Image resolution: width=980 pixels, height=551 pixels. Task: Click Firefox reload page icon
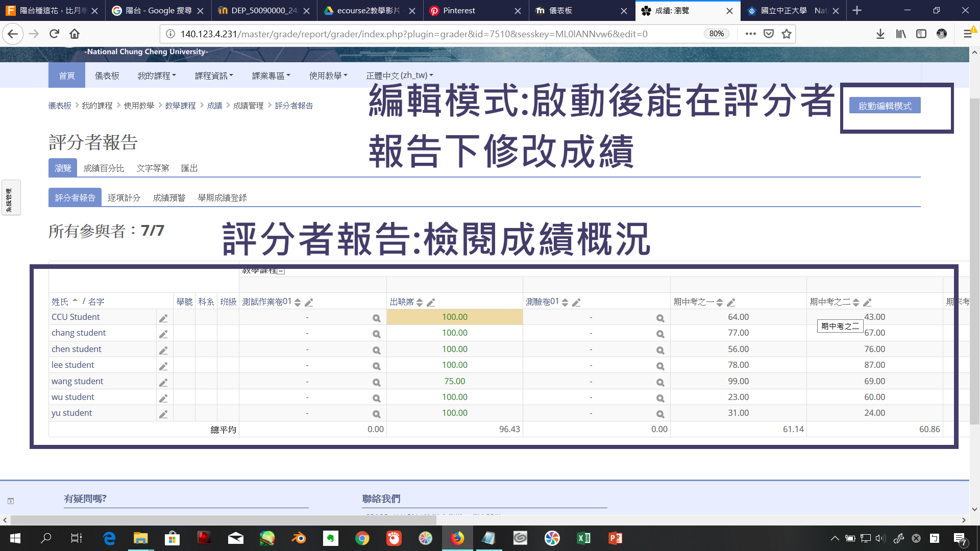[x=54, y=34]
